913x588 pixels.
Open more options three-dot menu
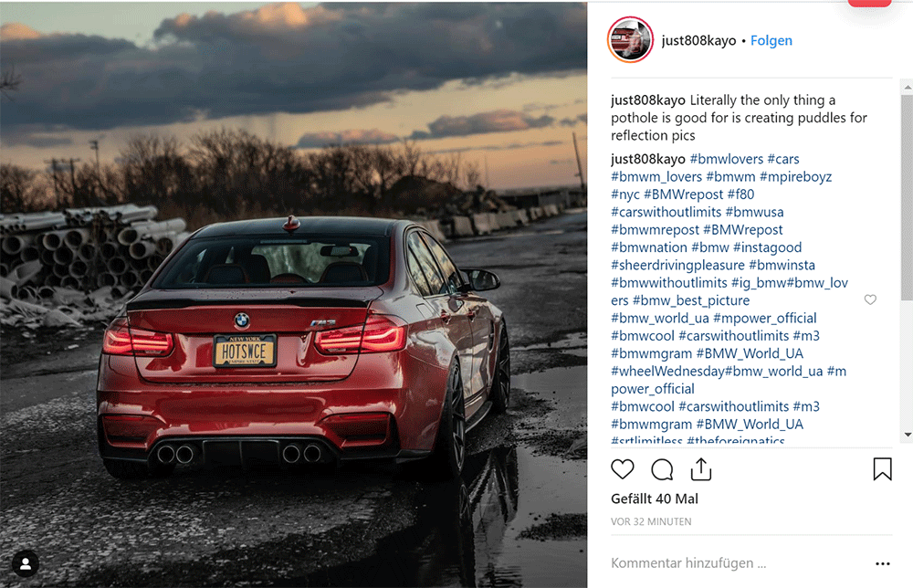coord(883,563)
